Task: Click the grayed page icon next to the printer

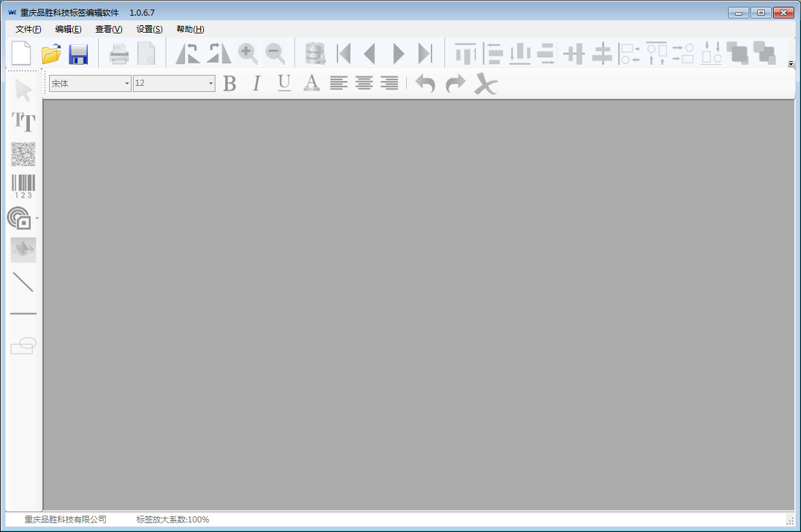Action: (x=146, y=54)
